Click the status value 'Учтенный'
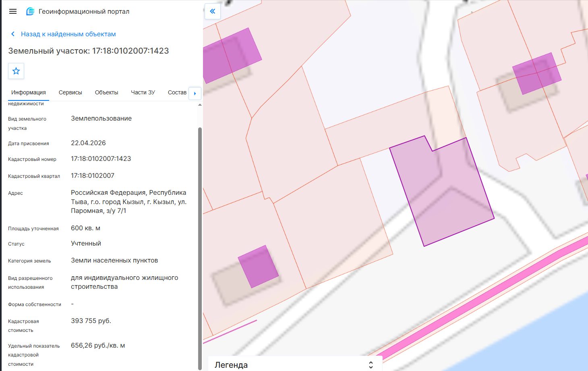The height and width of the screenshot is (371, 588). click(86, 244)
